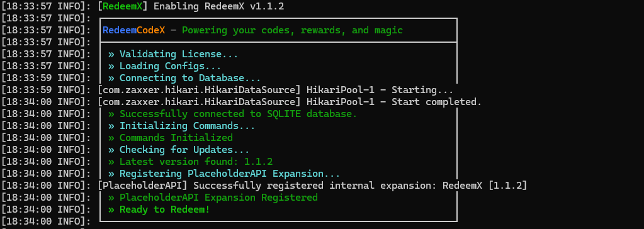The image size is (644, 229).
Task: Click the 18:33:59 timestamp on HikariPool starting line
Action: [29, 90]
